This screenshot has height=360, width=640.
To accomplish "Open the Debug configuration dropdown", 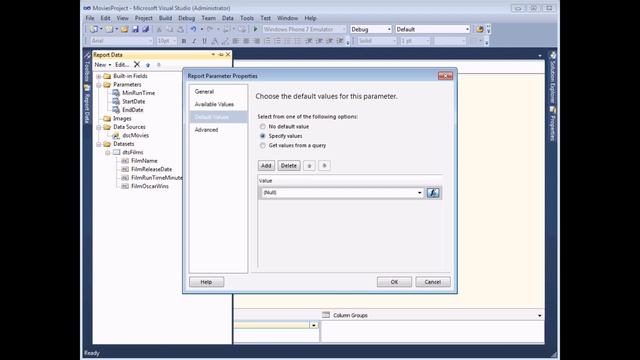I will click(389, 29).
